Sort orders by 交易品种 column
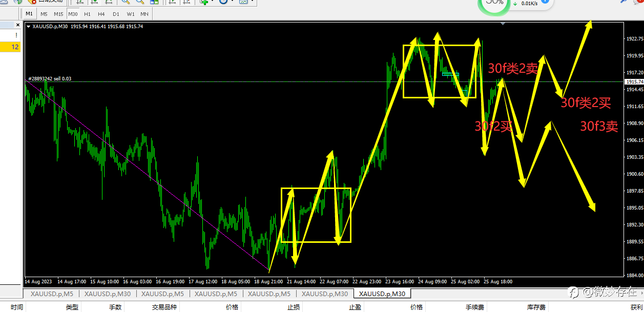644x312 pixels. (x=164, y=307)
